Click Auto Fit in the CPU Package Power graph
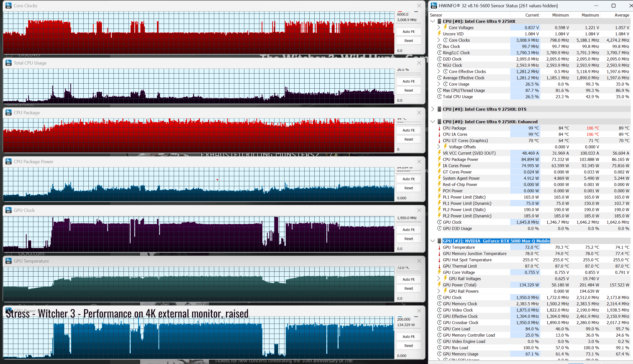 [x=409, y=179]
